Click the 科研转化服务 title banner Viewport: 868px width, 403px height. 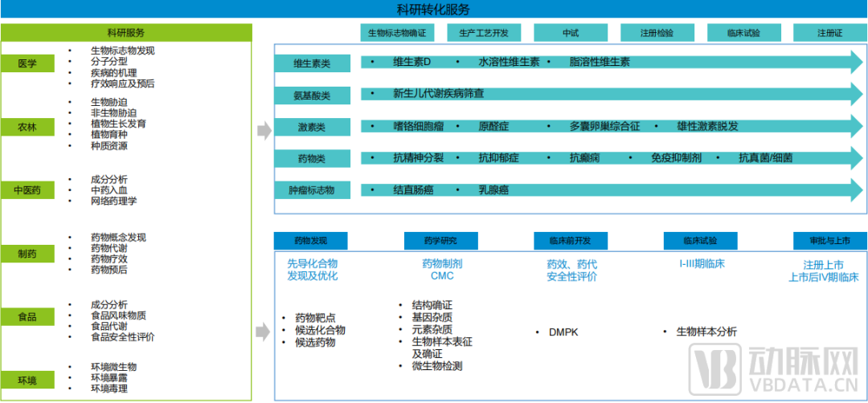point(434,9)
